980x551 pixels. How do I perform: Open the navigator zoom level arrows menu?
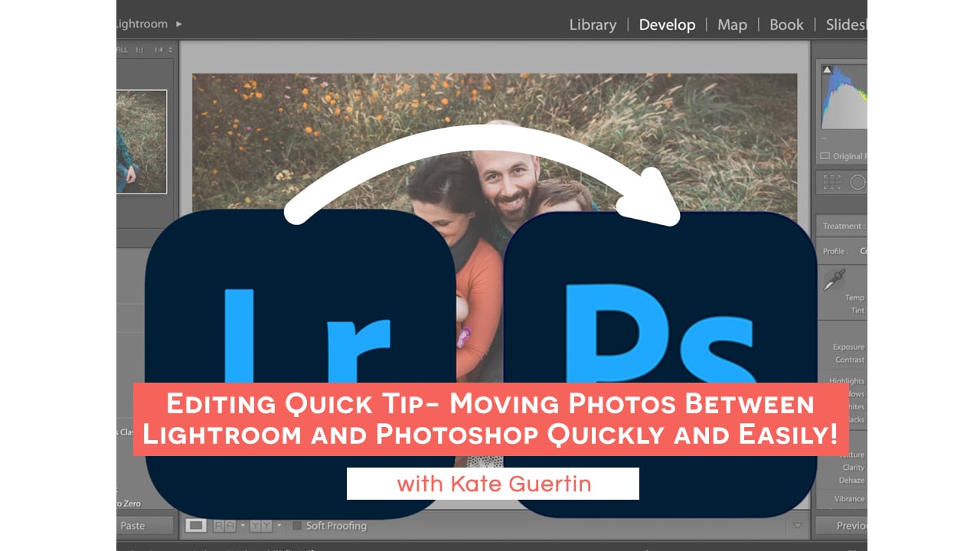click(x=170, y=50)
